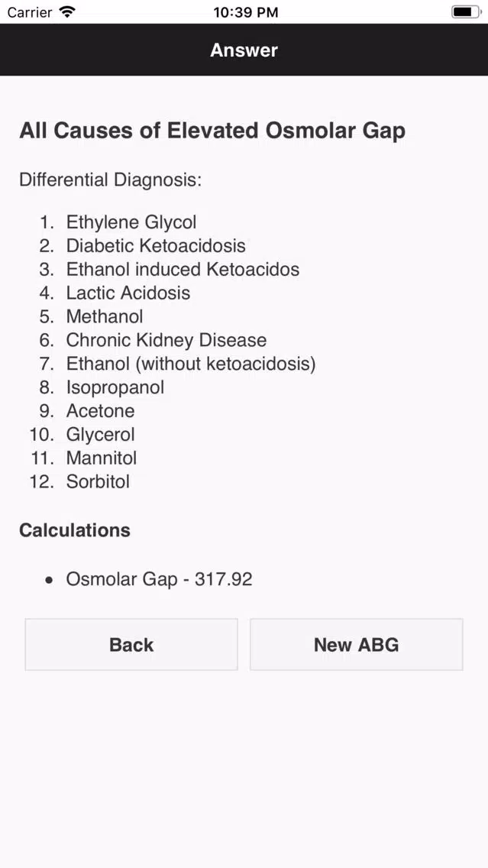Tap Ethanol (without ketoacidosis) item
Screen dimensions: 488x868
[x=191, y=364]
